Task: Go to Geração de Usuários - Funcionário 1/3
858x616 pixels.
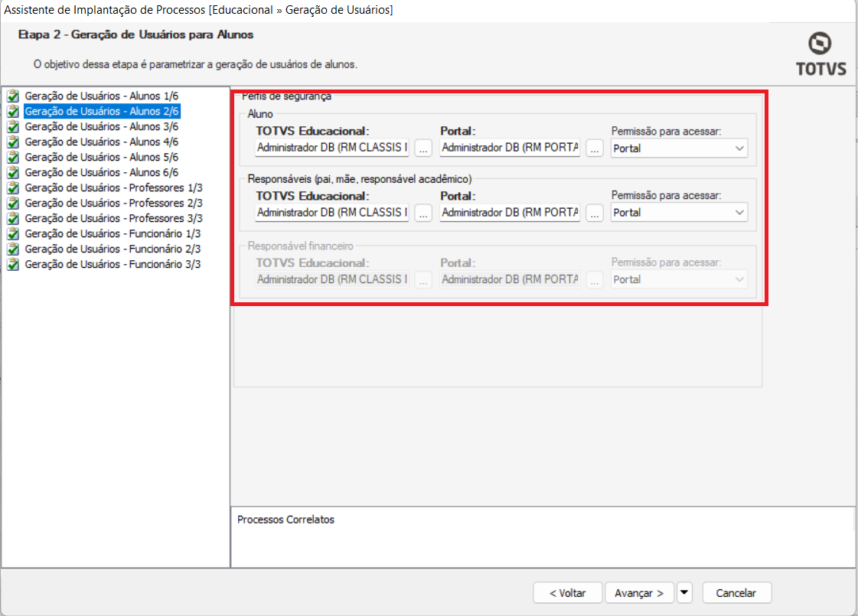Action: pyautogui.click(x=113, y=233)
